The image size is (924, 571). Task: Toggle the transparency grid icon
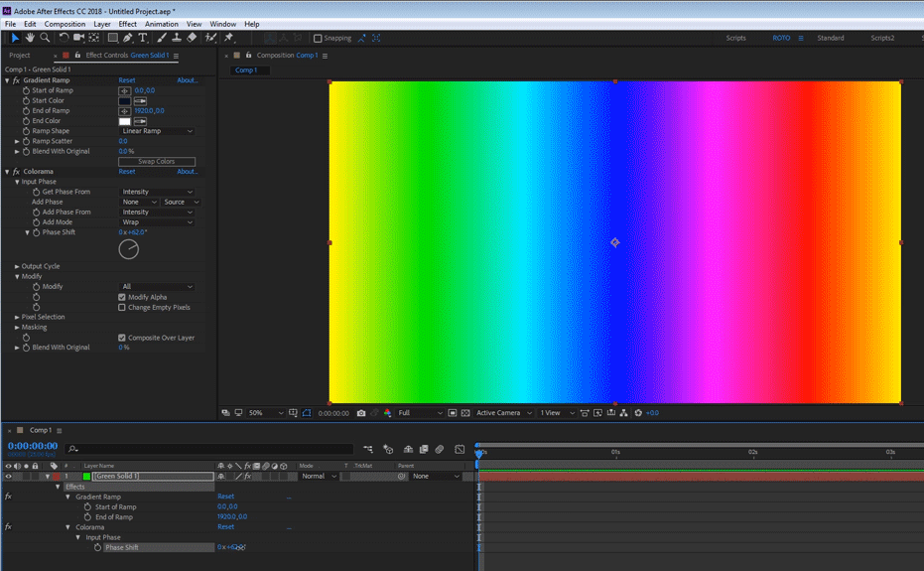(x=465, y=413)
